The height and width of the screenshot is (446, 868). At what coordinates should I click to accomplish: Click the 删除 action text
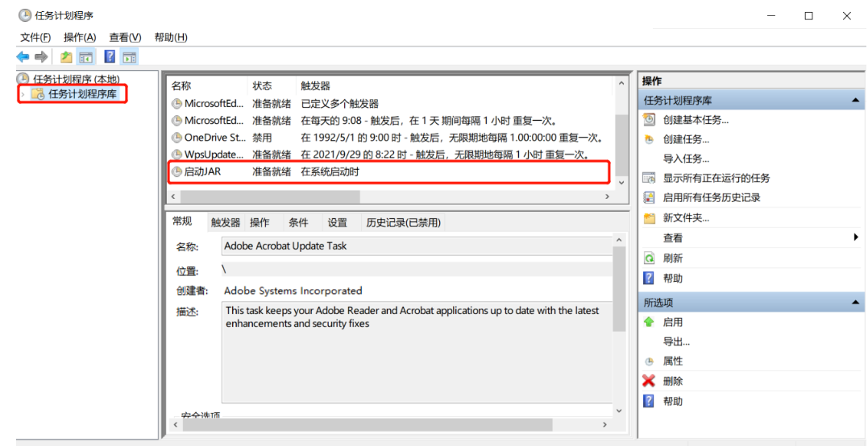673,381
